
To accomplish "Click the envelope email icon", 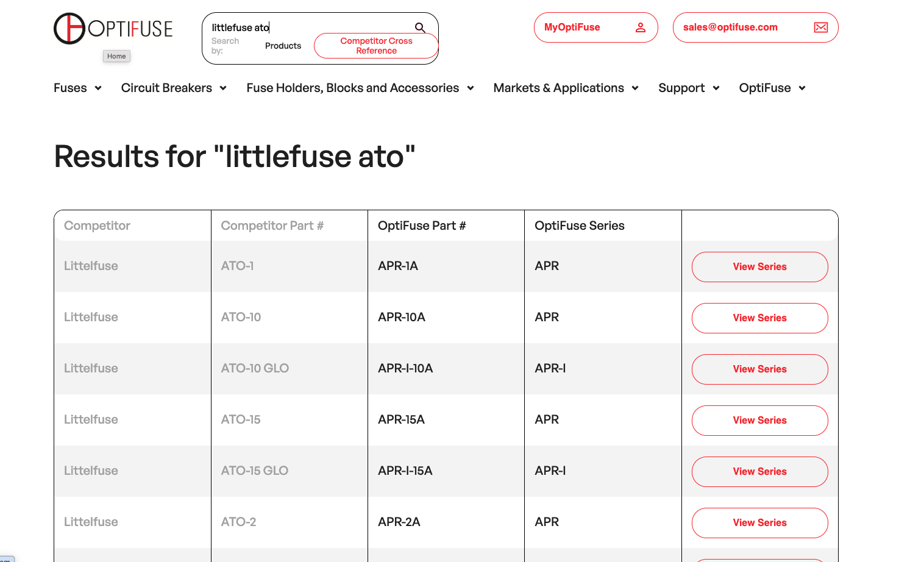I will [821, 27].
